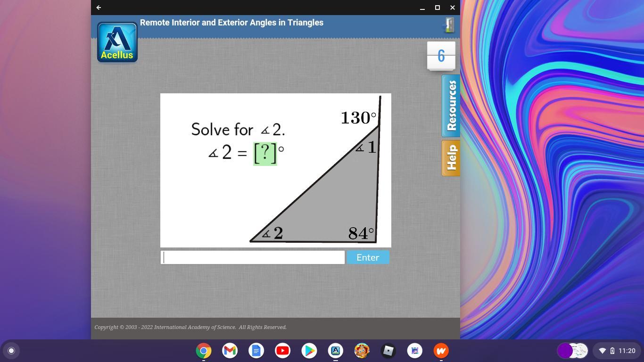
Task: Click the 130° exterior angle label
Action: click(x=358, y=118)
